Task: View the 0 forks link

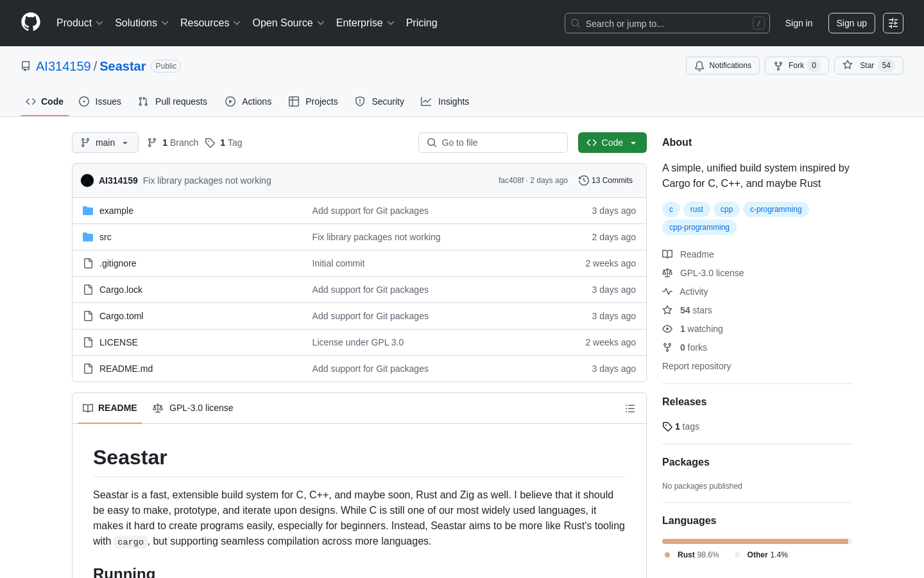Action: click(x=685, y=347)
